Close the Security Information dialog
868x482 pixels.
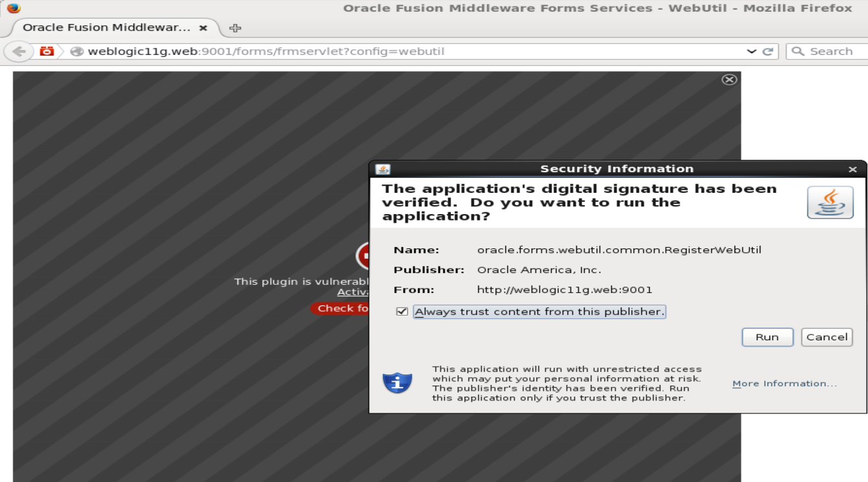tap(852, 170)
